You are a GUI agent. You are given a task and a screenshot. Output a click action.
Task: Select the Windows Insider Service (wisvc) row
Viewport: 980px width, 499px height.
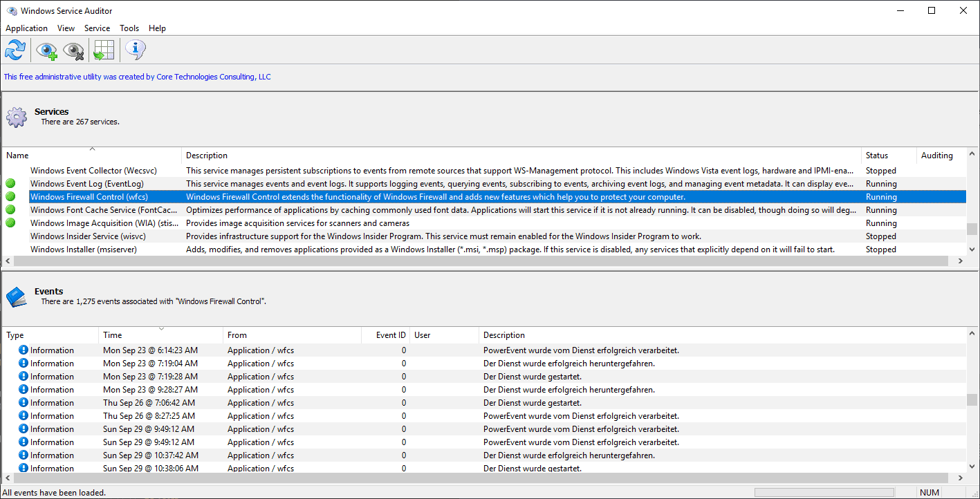[484, 236]
